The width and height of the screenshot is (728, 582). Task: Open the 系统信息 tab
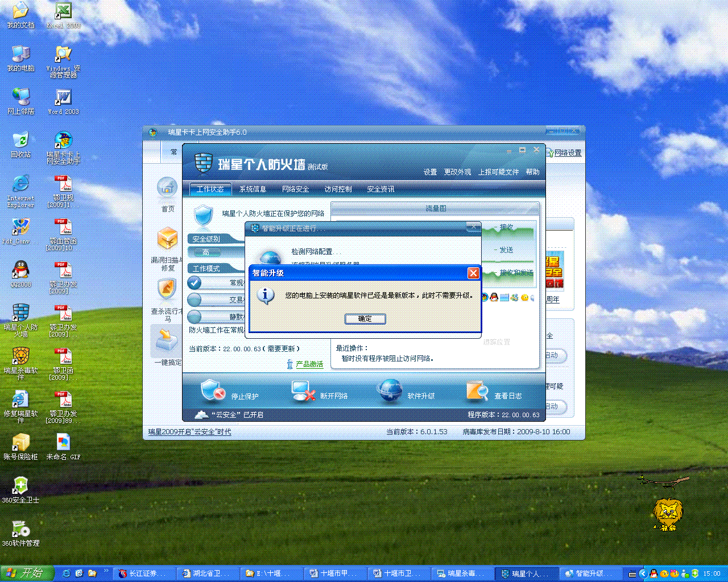tap(253, 189)
